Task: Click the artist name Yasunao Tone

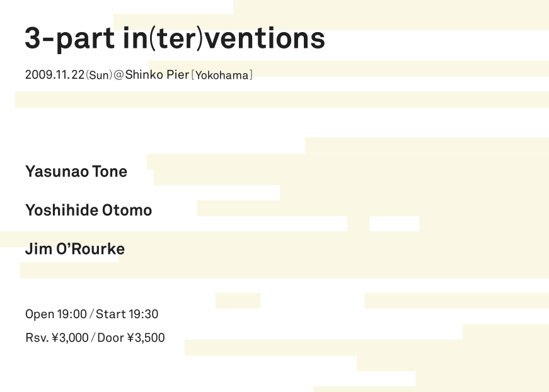Action: (x=76, y=171)
